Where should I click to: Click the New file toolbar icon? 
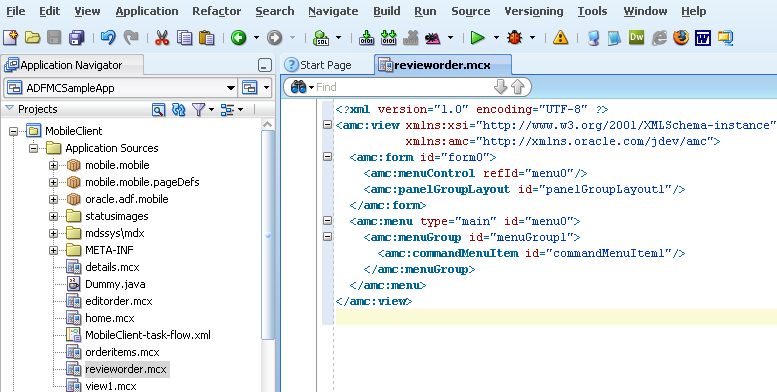point(10,38)
